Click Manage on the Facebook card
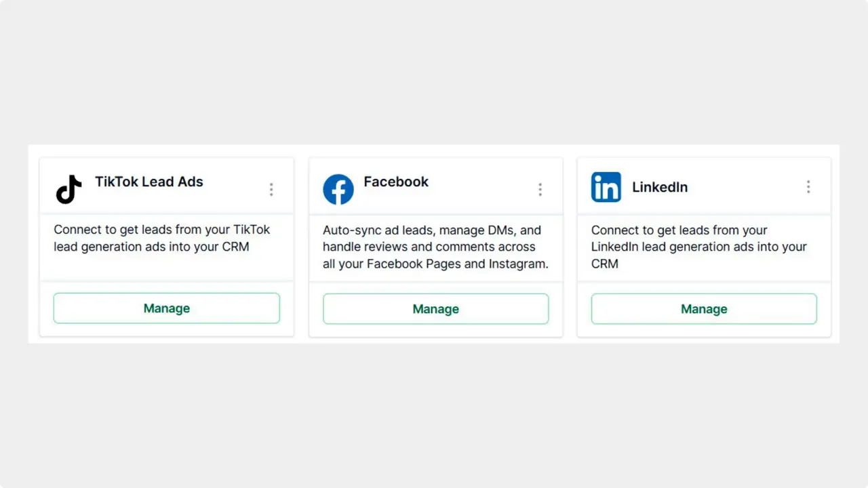 tap(435, 308)
